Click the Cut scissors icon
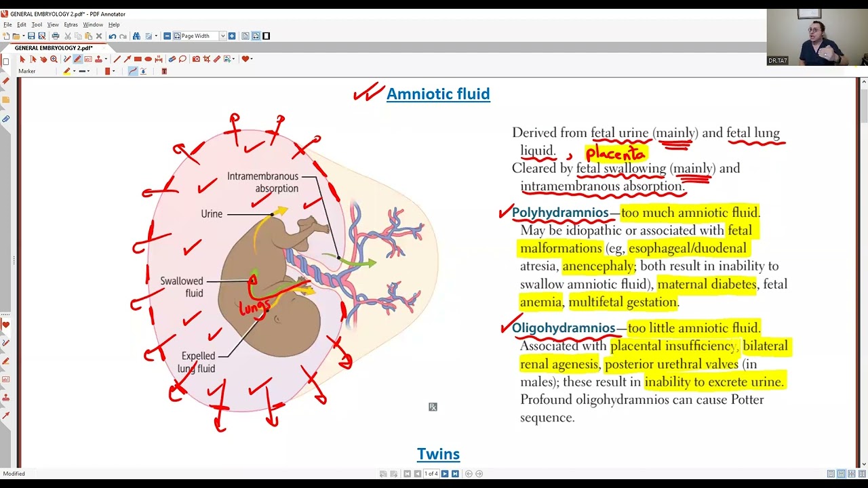The width and height of the screenshot is (868, 488). [x=68, y=36]
